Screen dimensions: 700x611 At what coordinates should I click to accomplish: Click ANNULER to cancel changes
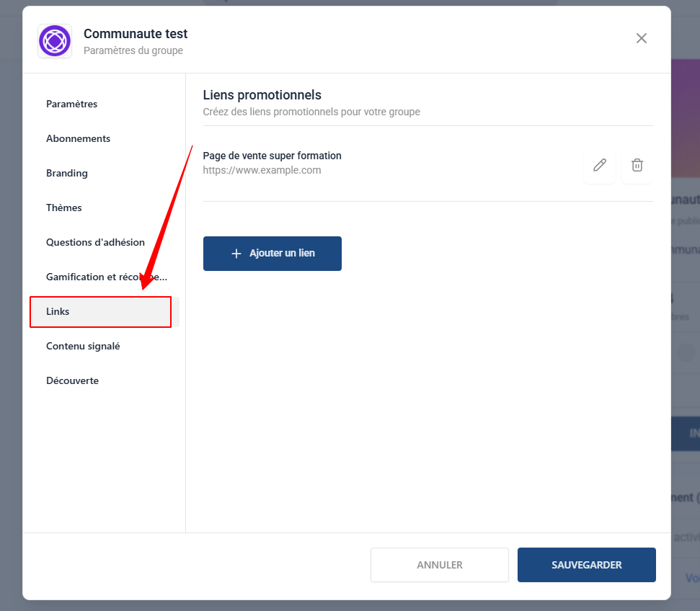[x=439, y=565]
